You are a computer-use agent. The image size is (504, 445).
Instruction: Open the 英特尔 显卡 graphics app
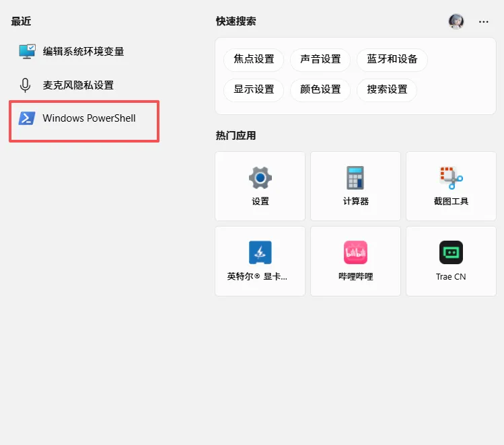[260, 261]
